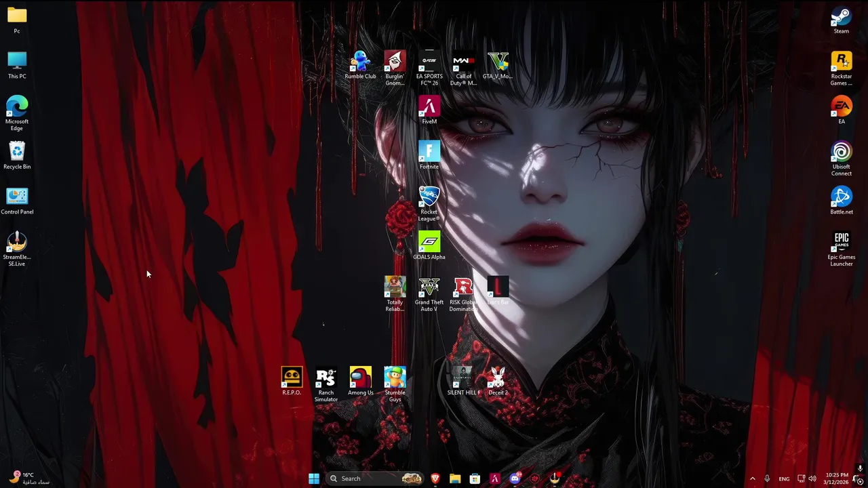The width and height of the screenshot is (868, 488).
Task: Launch Rockstar Games Launcher shortcut
Action: (841, 68)
